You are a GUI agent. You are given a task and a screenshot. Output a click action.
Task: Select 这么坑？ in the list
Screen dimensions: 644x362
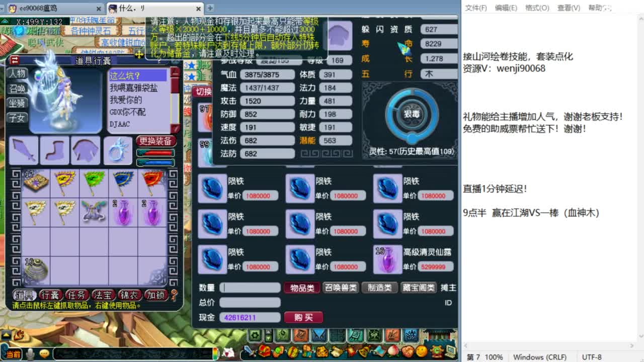pos(138,76)
